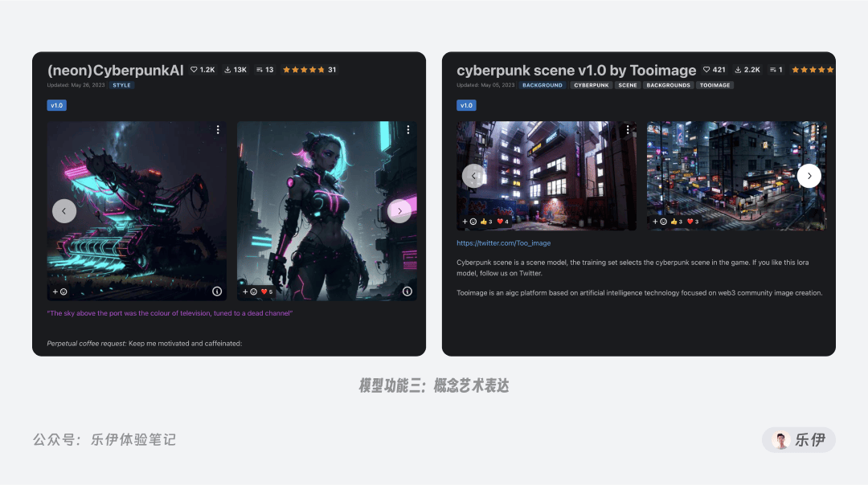
Task: Open menu on the neon tank image
Action: 218,129
